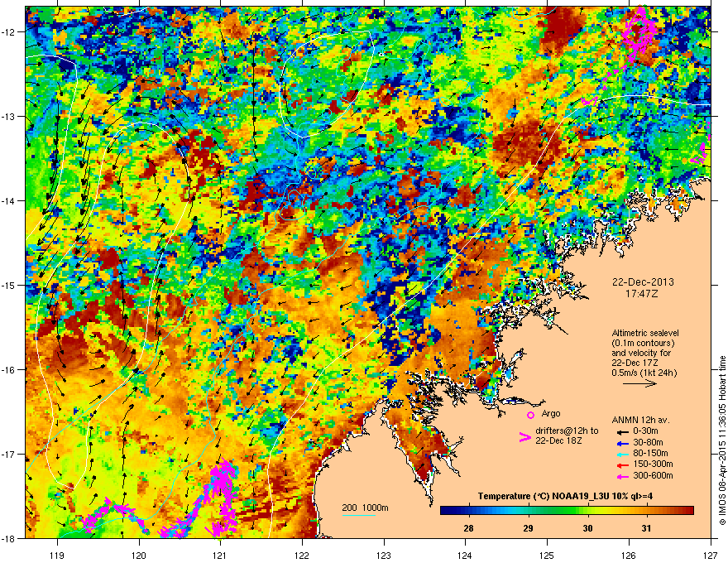Click the magenta Argo circle legend symbol
Screen dimensions: 728x563
[x=530, y=415]
